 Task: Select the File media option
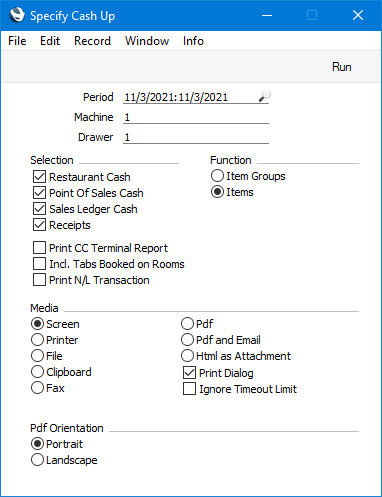pos(37,356)
